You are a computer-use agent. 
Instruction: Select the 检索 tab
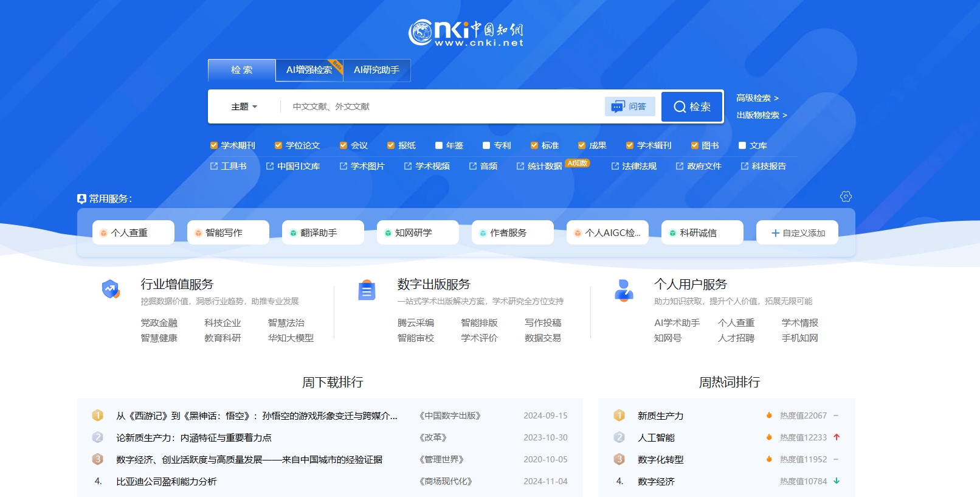point(242,70)
